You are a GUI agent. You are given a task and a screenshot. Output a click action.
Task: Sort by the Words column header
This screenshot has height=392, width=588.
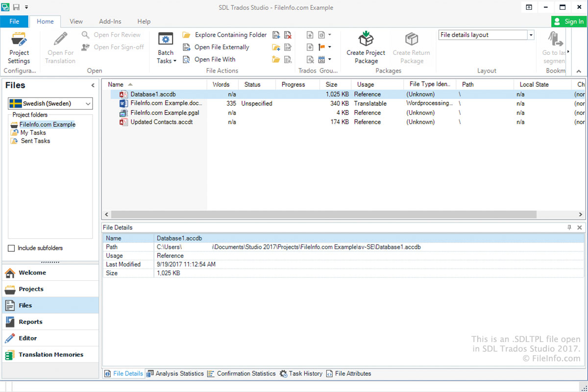(x=221, y=84)
